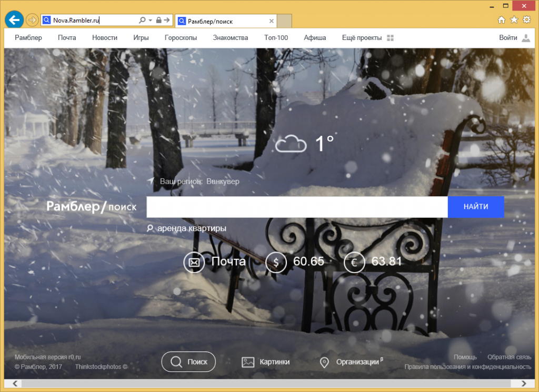Switch to the Картинки search tab
Screen dimensions: 539x392
[x=266, y=362]
